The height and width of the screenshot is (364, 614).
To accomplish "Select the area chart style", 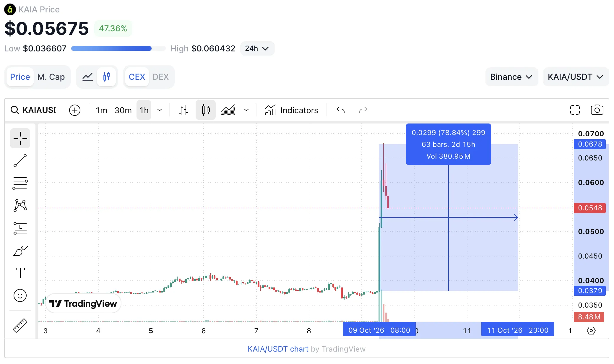I will pyautogui.click(x=228, y=110).
